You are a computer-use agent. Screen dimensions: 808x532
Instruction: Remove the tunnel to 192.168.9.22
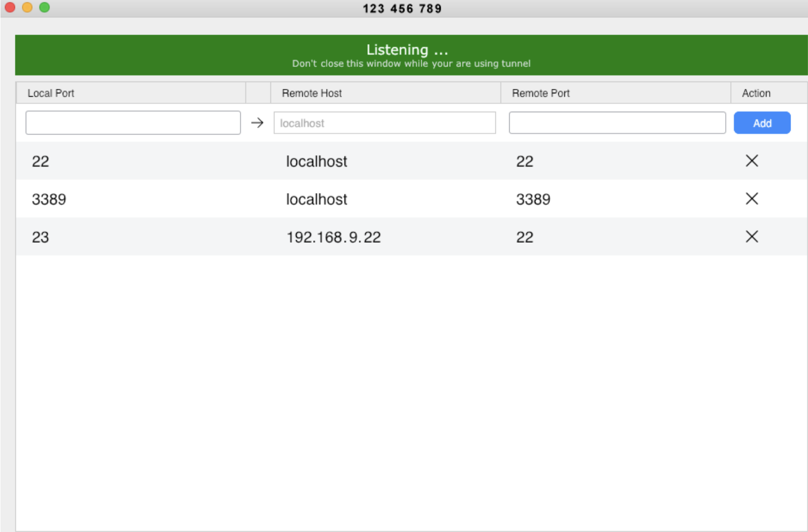tap(751, 237)
